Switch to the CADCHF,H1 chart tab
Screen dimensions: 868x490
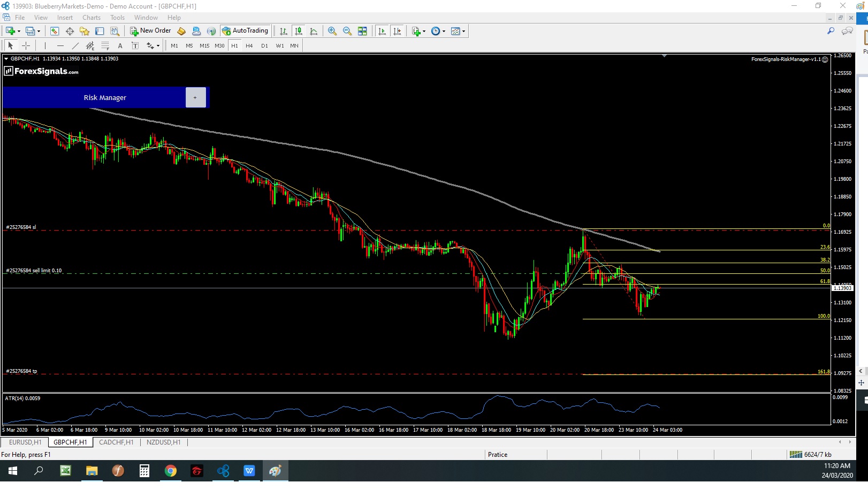(x=116, y=442)
